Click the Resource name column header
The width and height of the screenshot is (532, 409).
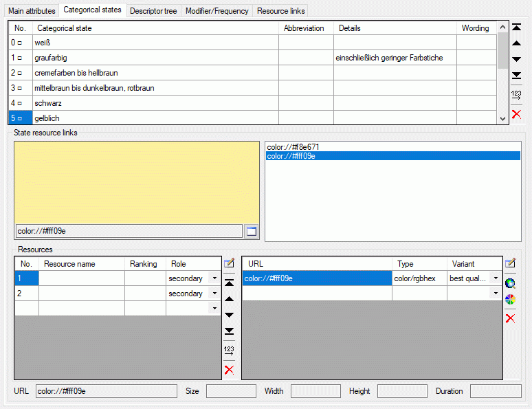tap(82, 264)
